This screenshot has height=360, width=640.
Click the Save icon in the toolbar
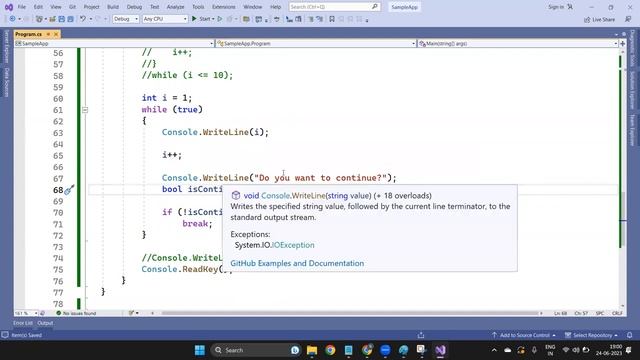point(62,19)
